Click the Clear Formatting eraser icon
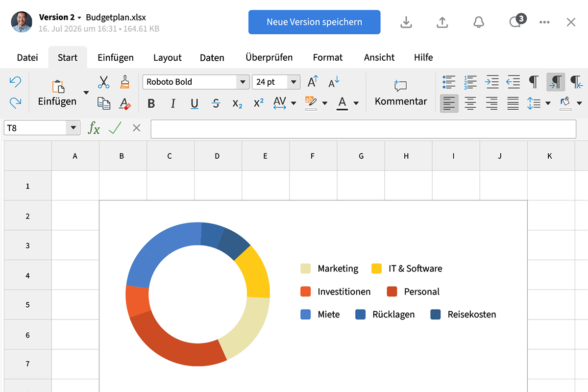Viewport: 588px width, 392px height. click(125, 103)
